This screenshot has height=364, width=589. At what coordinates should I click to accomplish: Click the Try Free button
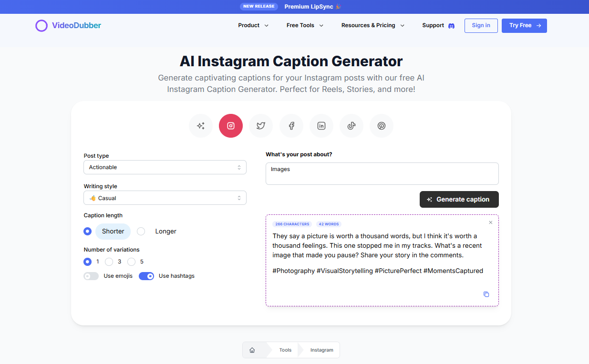click(524, 26)
